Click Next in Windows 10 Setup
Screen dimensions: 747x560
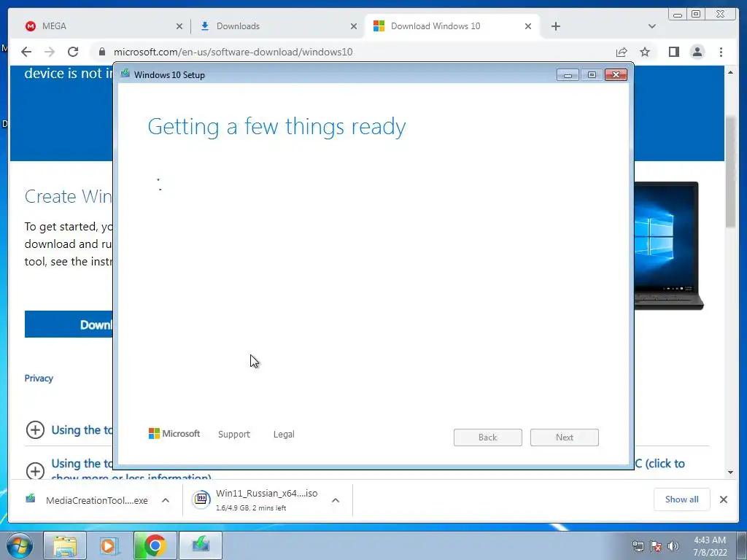click(565, 437)
